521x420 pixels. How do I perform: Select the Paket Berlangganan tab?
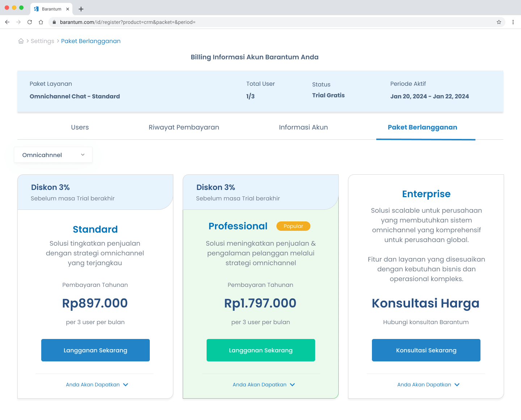(x=423, y=127)
